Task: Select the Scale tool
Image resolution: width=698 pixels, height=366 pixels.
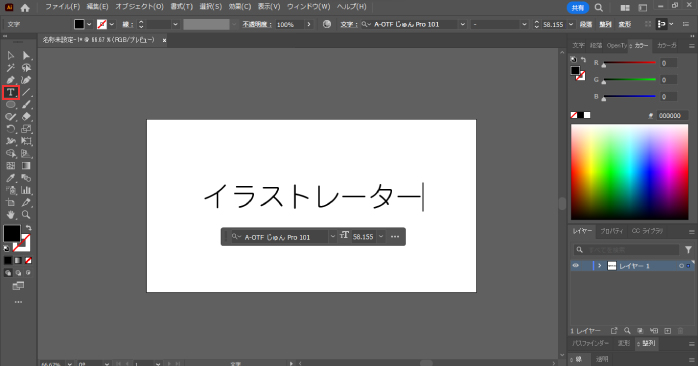Action: 26,129
